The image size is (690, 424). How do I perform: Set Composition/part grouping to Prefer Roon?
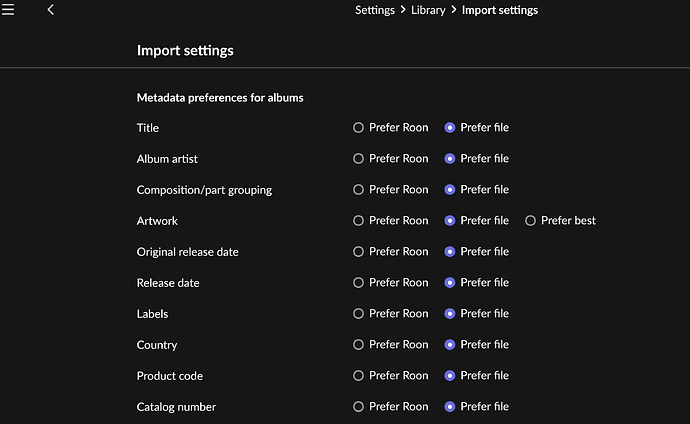click(x=359, y=190)
